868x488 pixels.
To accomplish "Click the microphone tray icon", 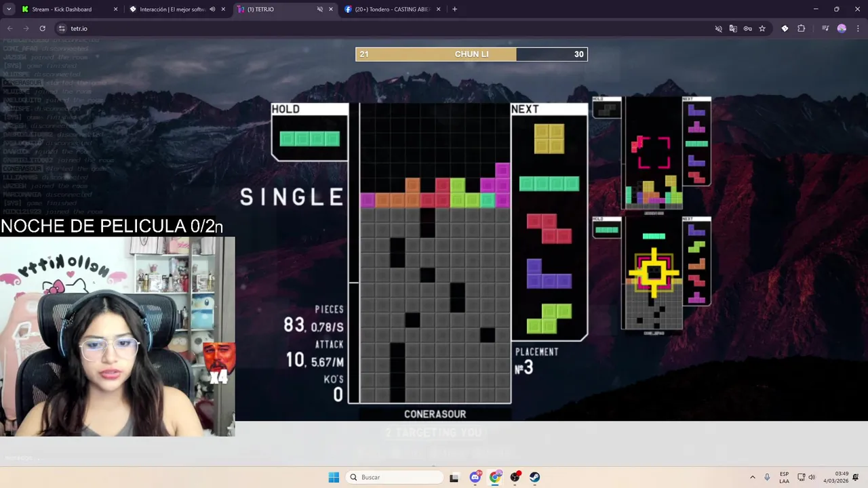I will coord(767,477).
